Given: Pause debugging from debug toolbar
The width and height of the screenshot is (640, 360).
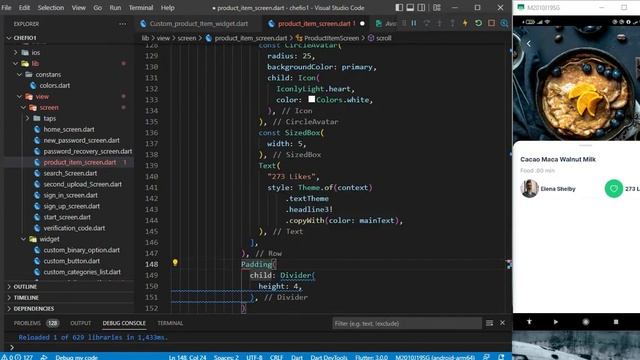Looking at the screenshot, I should click(414, 23).
